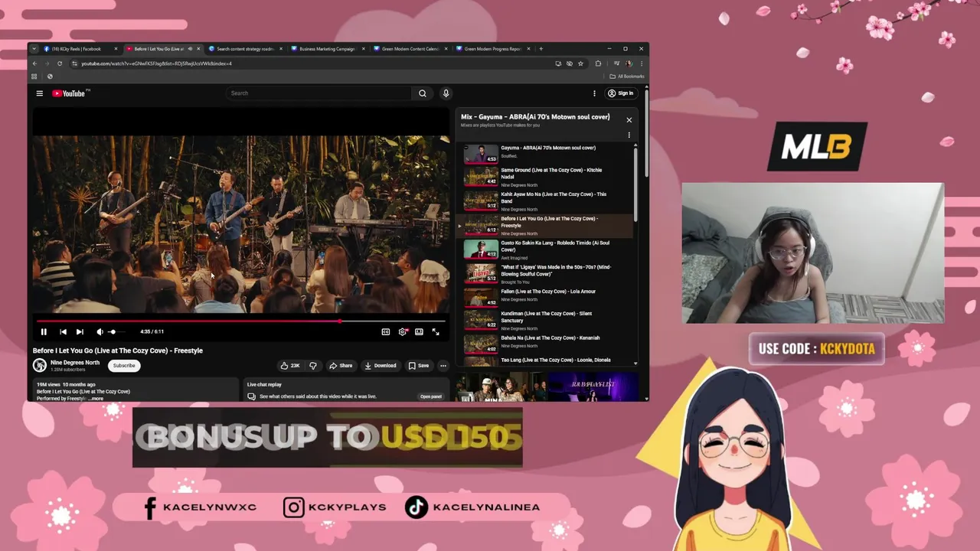Dislike the video
Viewport: 980px width, 551px height.
click(x=312, y=366)
